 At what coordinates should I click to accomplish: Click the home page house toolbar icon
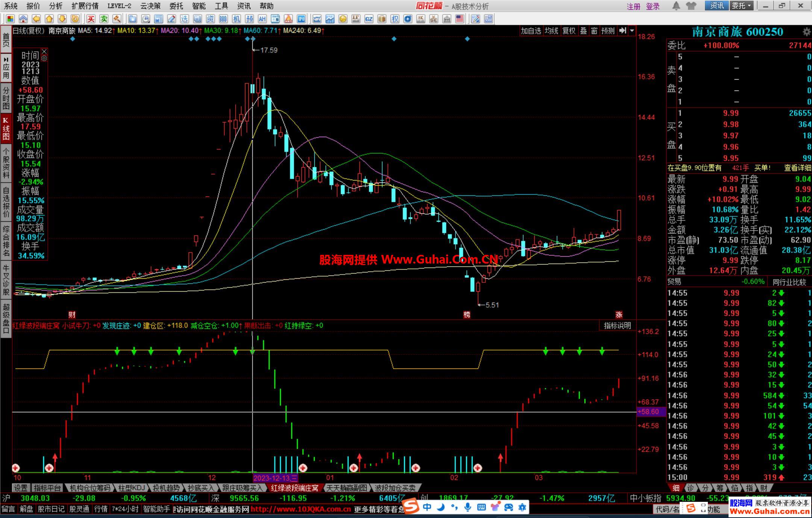[23, 19]
